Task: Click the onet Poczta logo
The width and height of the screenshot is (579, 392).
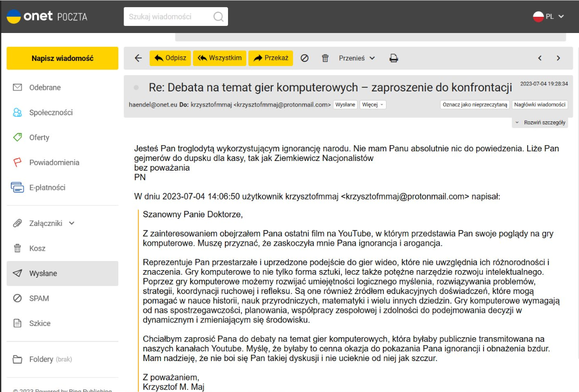Action: tap(47, 16)
